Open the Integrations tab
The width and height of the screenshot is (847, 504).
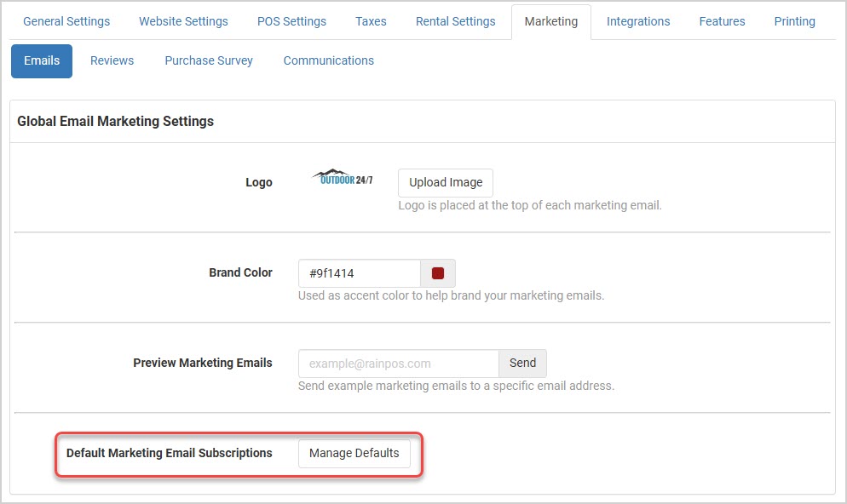pos(638,21)
